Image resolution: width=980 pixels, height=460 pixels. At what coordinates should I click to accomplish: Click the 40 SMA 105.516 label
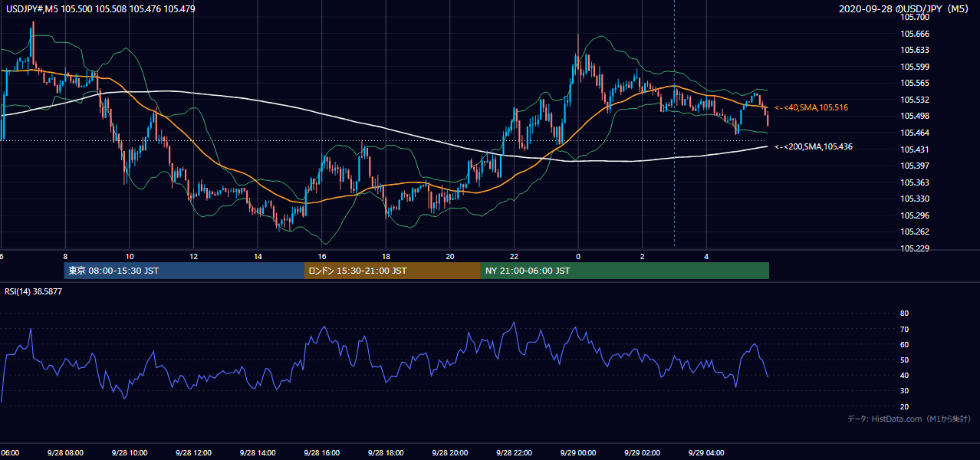[x=811, y=108]
